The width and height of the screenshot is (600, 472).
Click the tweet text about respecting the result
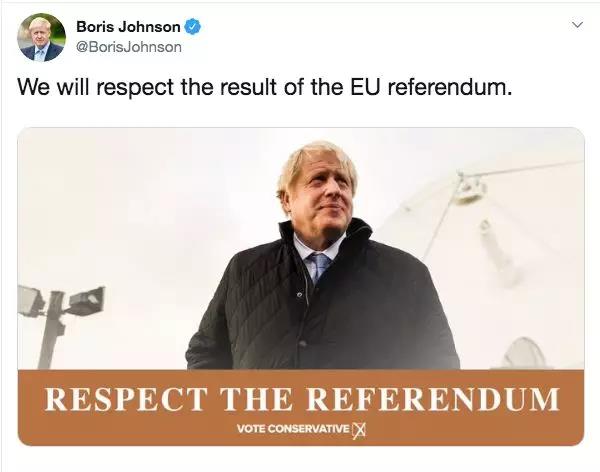[x=265, y=87]
